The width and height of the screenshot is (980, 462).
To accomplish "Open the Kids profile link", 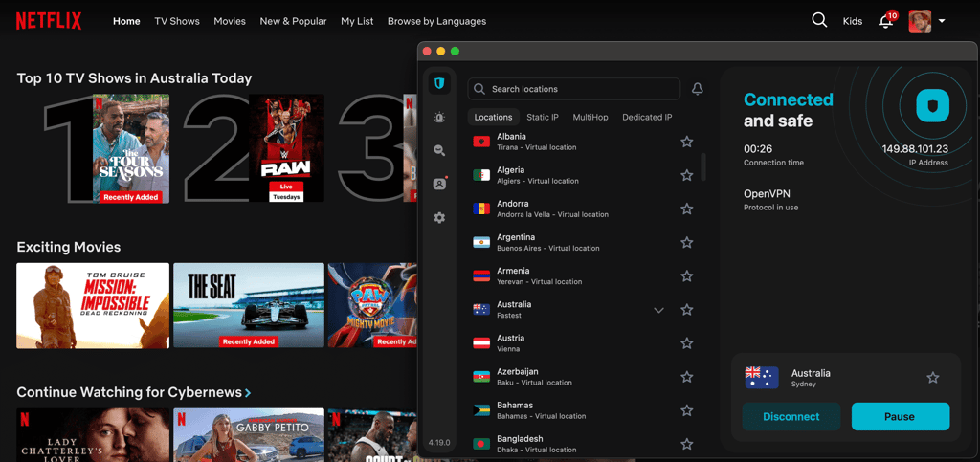I will (x=853, y=21).
